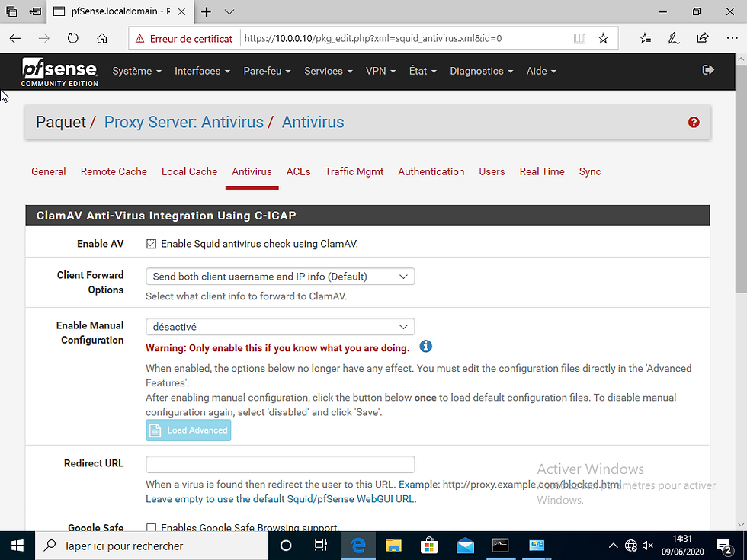747x560 pixels.
Task: Tick the Enables Google Safe Browsing support checkbox
Action: coord(151,527)
